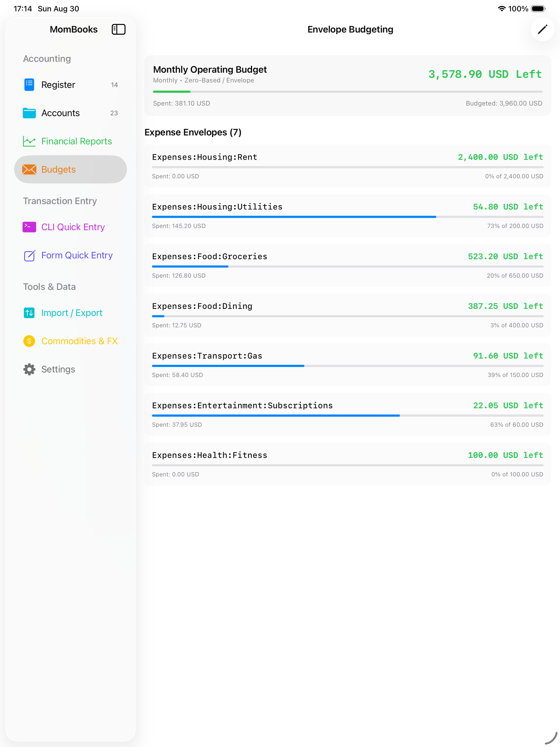Click the Register list icon

click(x=29, y=85)
